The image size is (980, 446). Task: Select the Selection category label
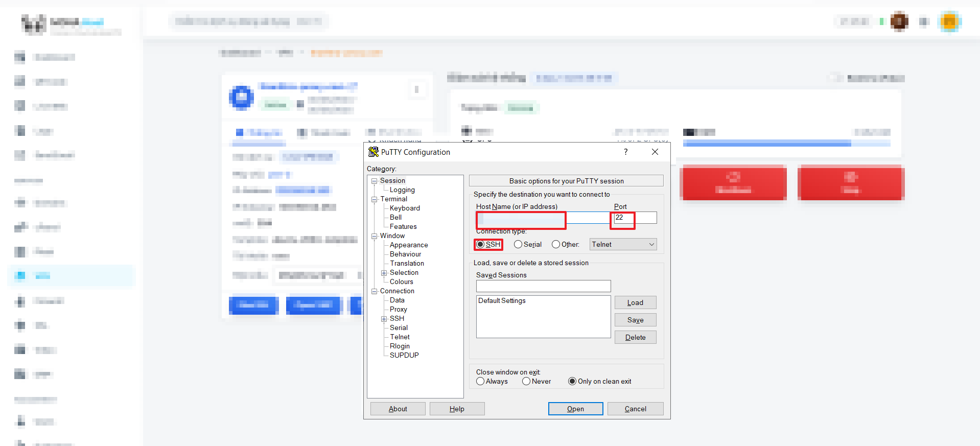(x=404, y=273)
